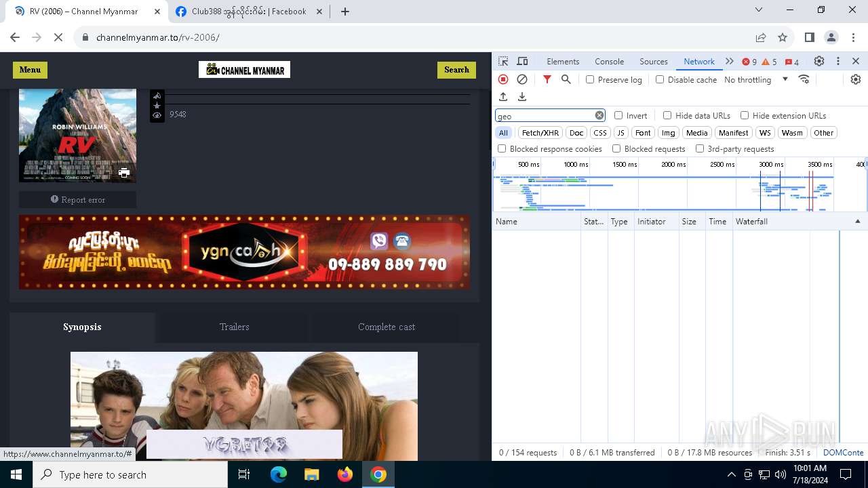
Task: Open No throttling dropdown
Action: (756, 79)
